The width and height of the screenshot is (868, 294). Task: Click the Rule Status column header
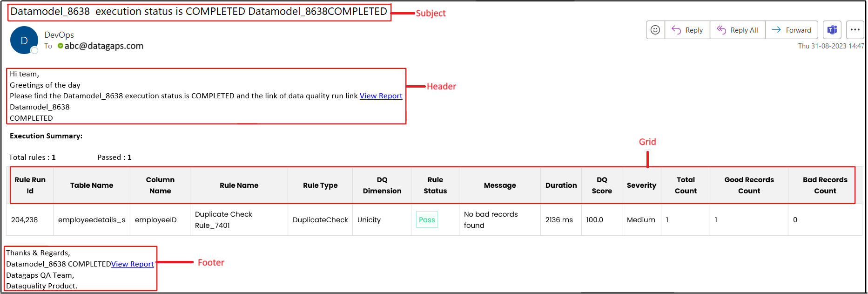click(435, 185)
